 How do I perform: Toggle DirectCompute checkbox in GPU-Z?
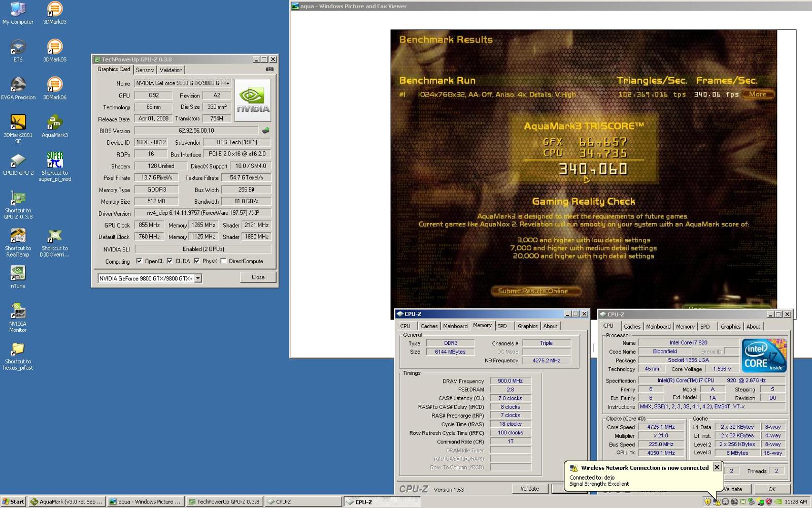[223, 261]
